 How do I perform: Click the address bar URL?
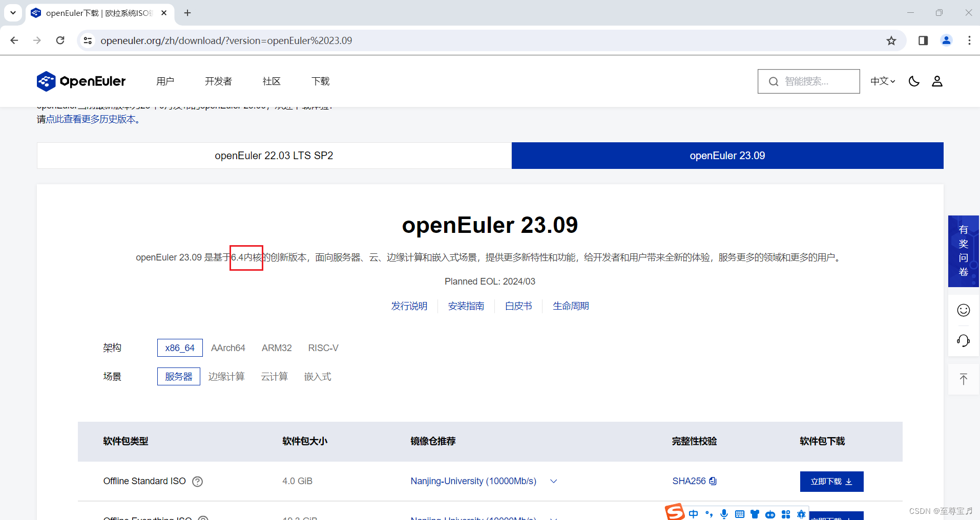[x=226, y=40]
